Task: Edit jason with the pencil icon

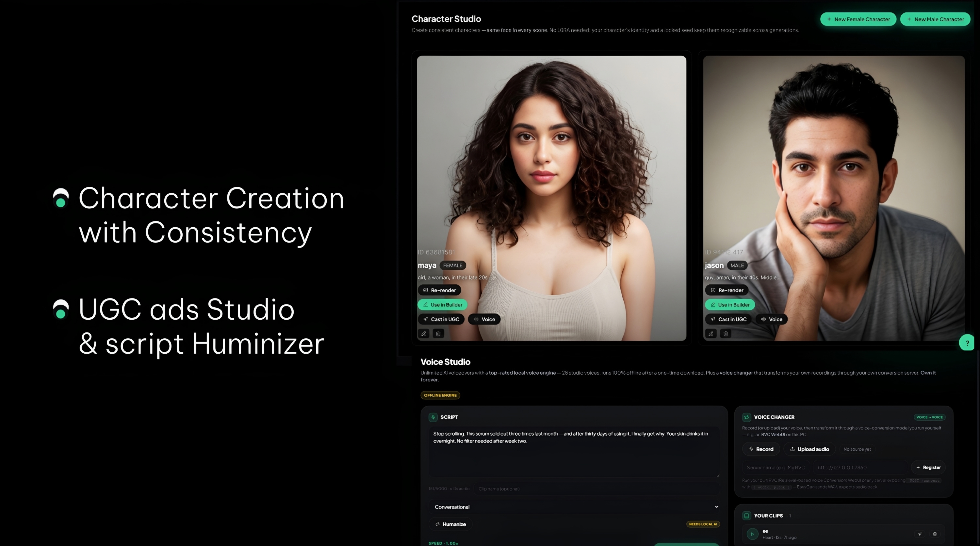Action: pos(710,333)
